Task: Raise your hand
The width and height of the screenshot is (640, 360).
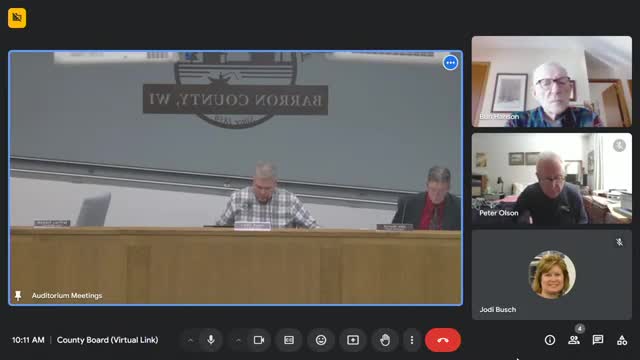Action: 384,340
